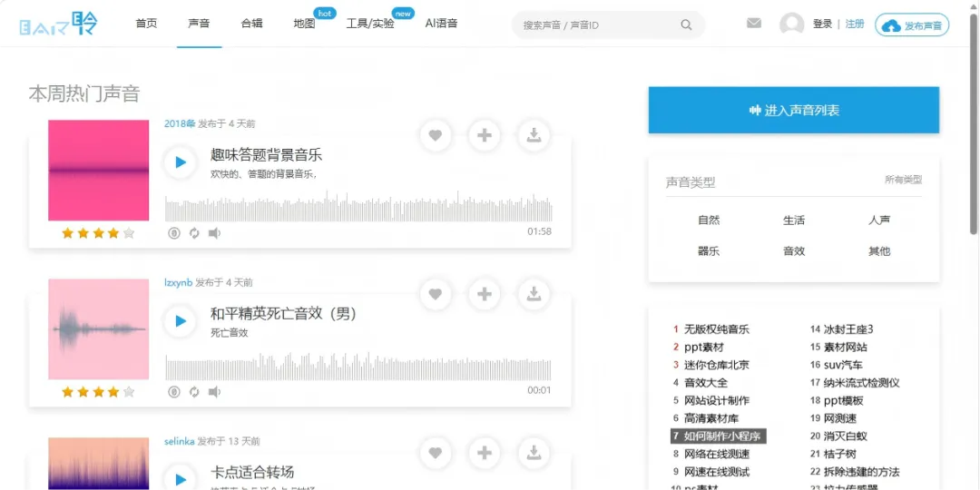Click the ppt素材 tag

coord(704,347)
